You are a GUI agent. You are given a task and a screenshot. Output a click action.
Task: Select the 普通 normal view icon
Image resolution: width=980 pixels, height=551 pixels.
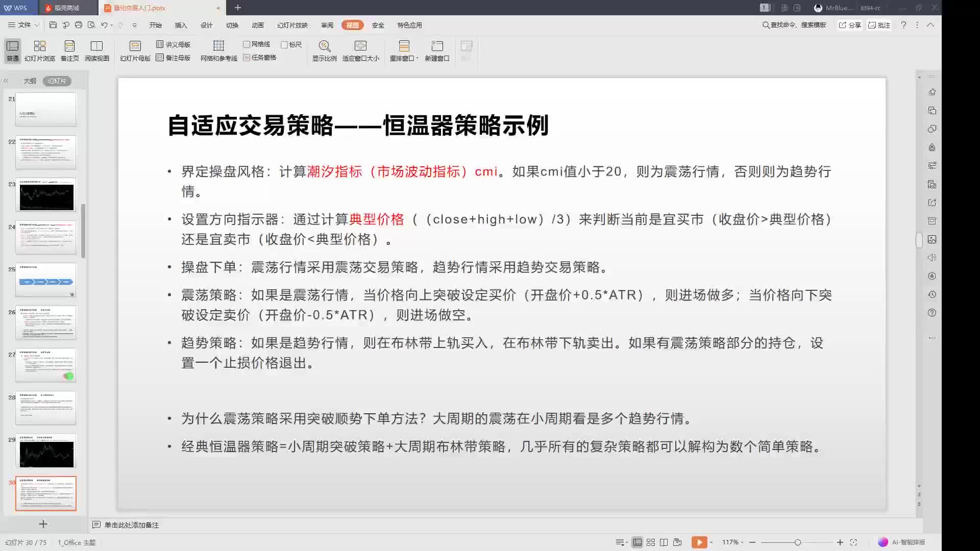pos(13,51)
